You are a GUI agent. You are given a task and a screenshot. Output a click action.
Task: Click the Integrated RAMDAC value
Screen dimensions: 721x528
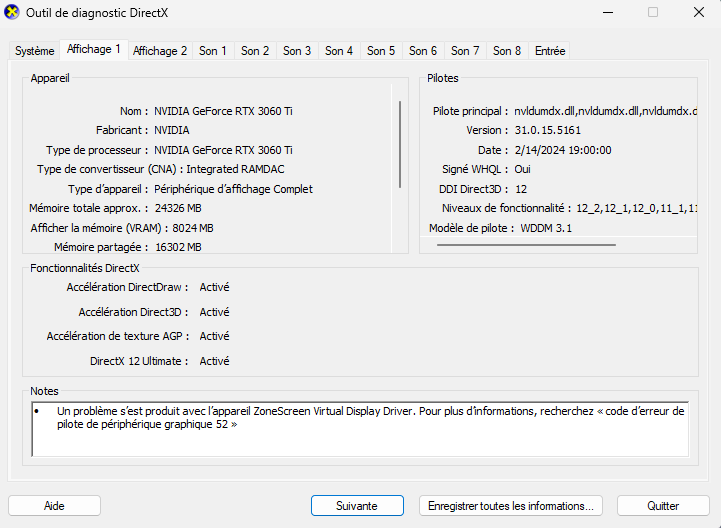pos(235,169)
